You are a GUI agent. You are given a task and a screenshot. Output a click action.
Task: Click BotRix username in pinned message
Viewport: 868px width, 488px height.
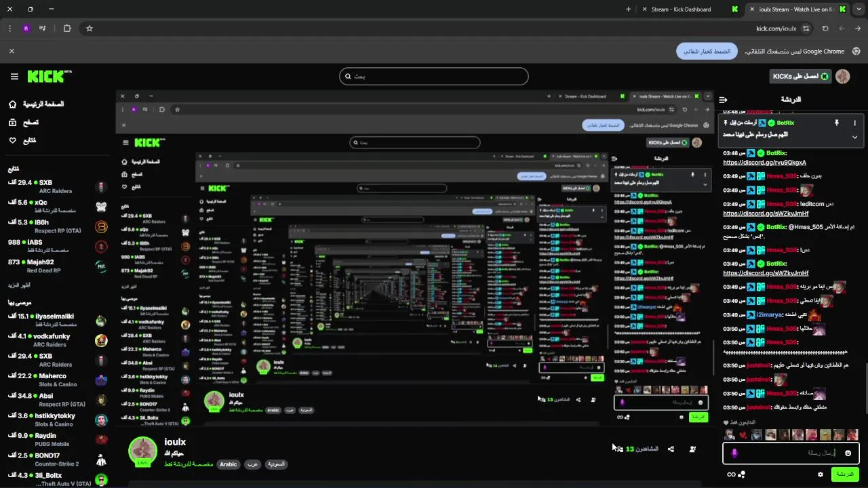coord(785,123)
